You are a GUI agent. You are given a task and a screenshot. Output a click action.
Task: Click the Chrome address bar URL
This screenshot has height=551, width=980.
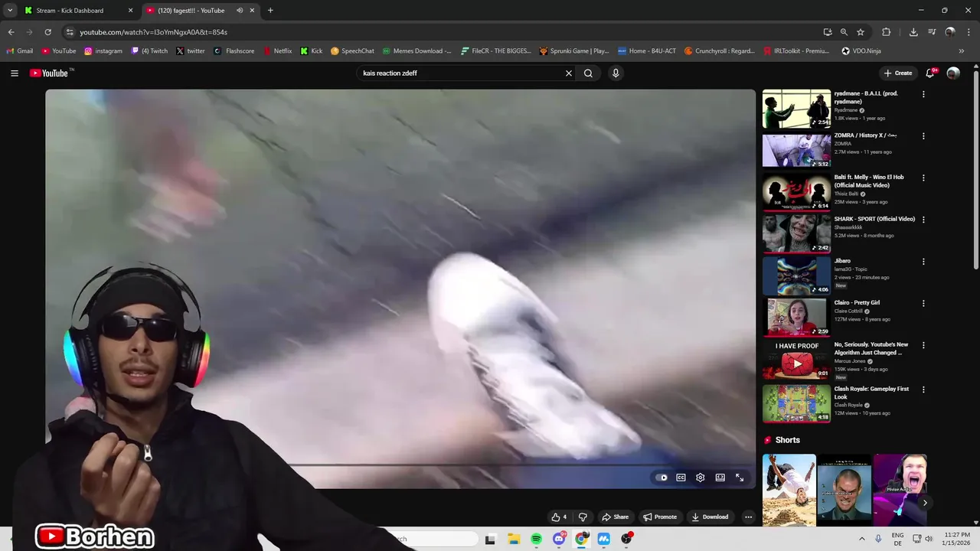click(153, 32)
